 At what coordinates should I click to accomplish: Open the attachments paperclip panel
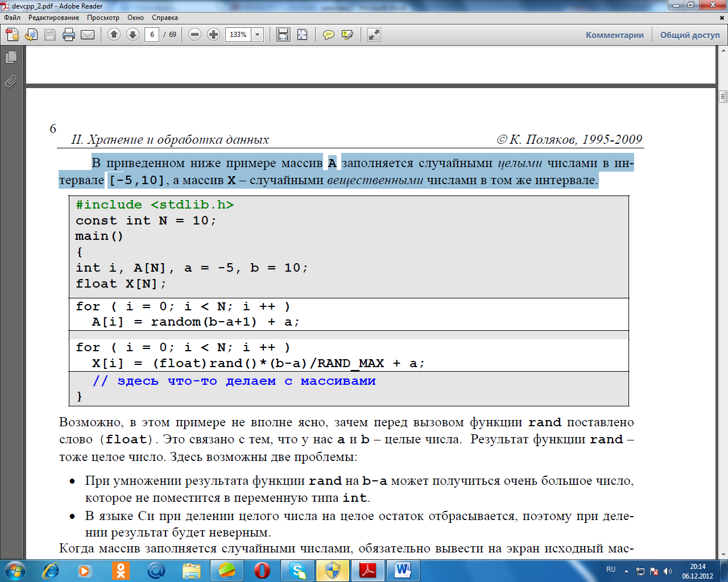[11, 82]
